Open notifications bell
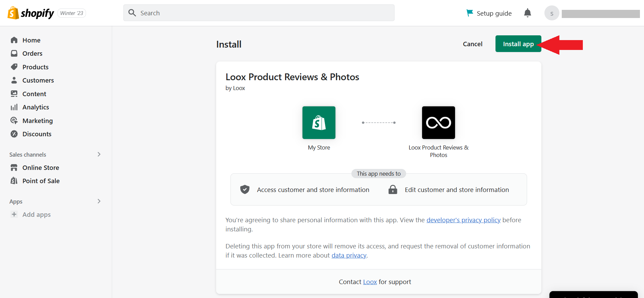The height and width of the screenshot is (298, 644). coord(527,13)
